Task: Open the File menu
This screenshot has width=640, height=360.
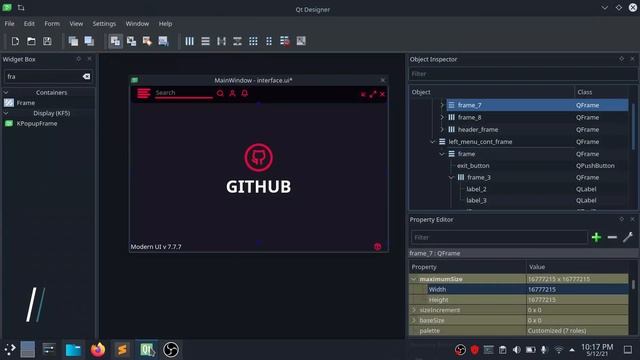Action: (9, 24)
